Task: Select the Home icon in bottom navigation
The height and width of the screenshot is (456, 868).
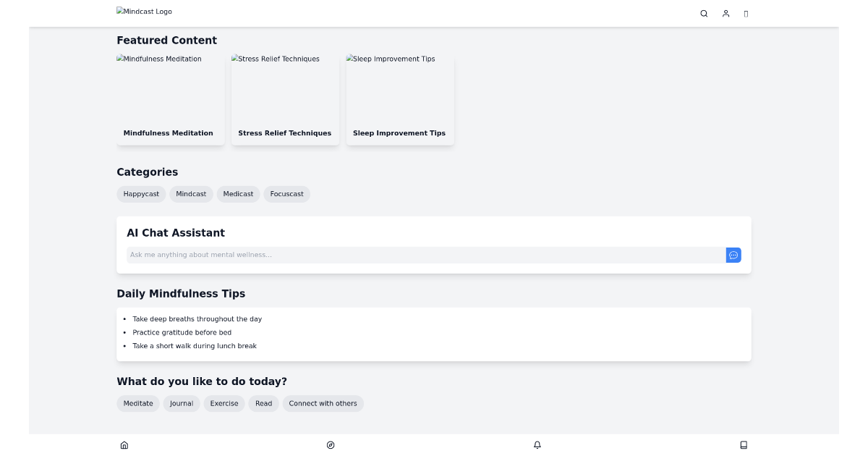Action: point(124,444)
